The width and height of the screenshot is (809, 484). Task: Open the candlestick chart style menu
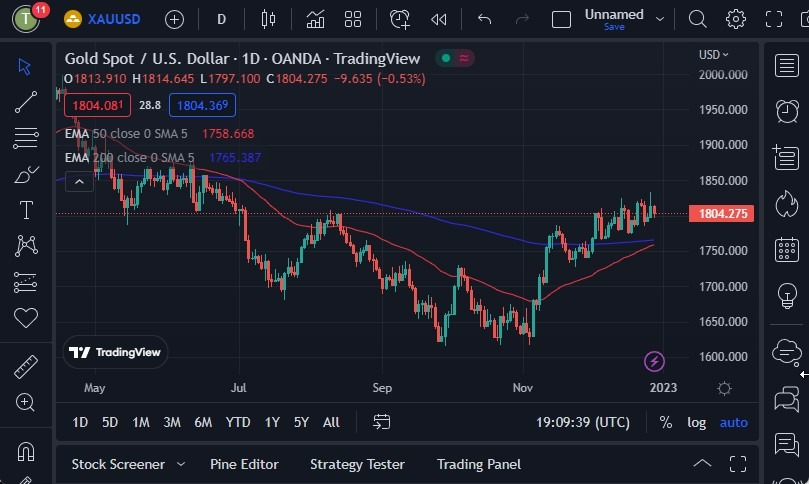tap(268, 20)
